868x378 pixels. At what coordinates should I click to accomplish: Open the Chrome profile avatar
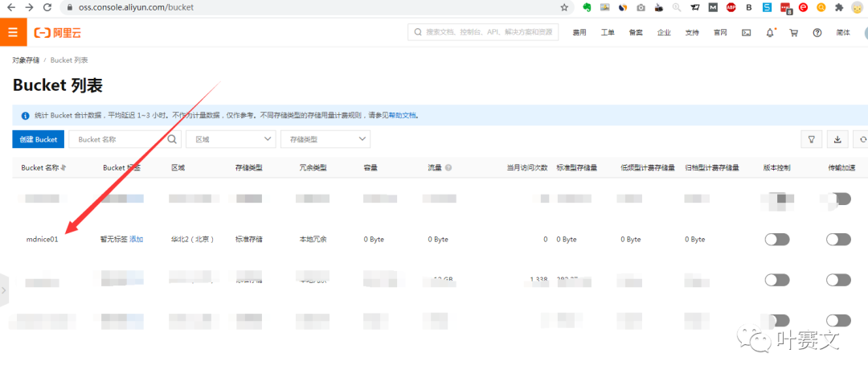[x=858, y=8]
